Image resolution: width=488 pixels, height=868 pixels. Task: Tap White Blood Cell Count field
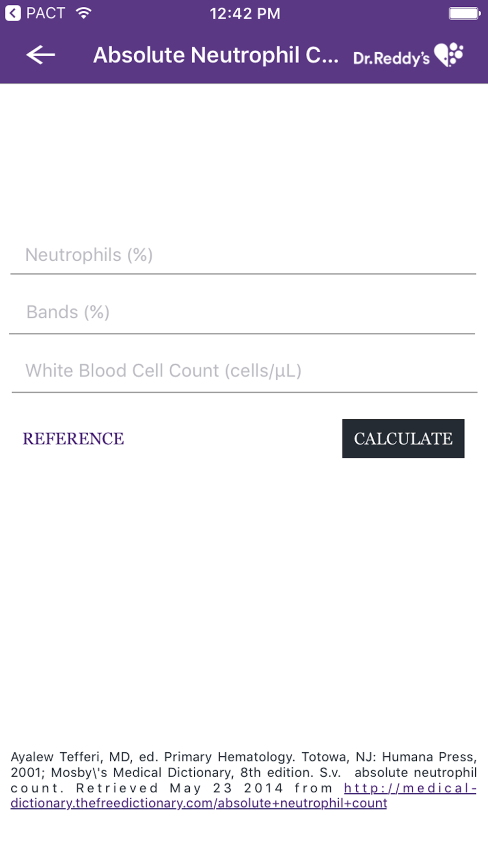(244, 371)
